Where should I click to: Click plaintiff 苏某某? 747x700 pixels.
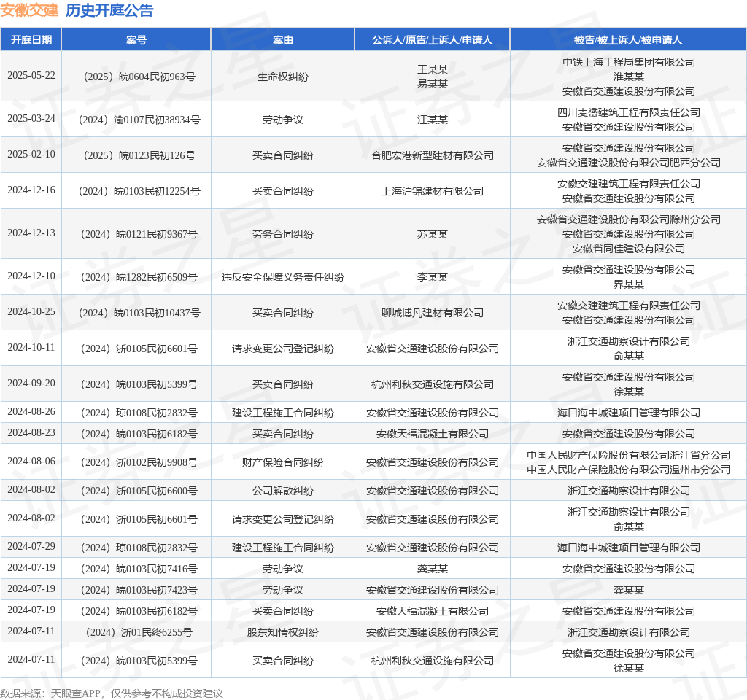pyautogui.click(x=433, y=234)
